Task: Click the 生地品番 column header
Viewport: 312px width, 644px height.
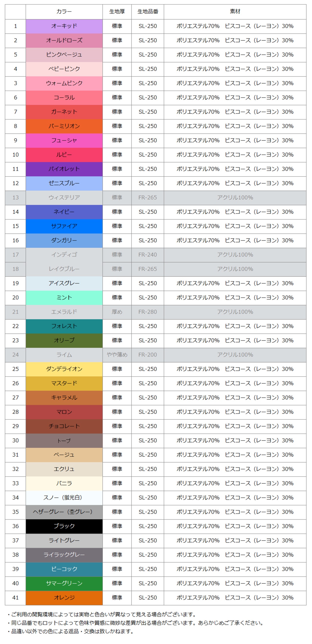Action: [148, 11]
